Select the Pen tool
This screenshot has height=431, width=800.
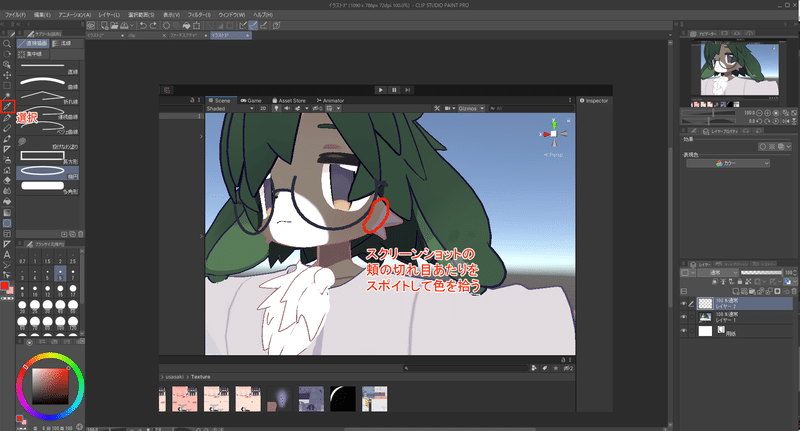(7, 118)
